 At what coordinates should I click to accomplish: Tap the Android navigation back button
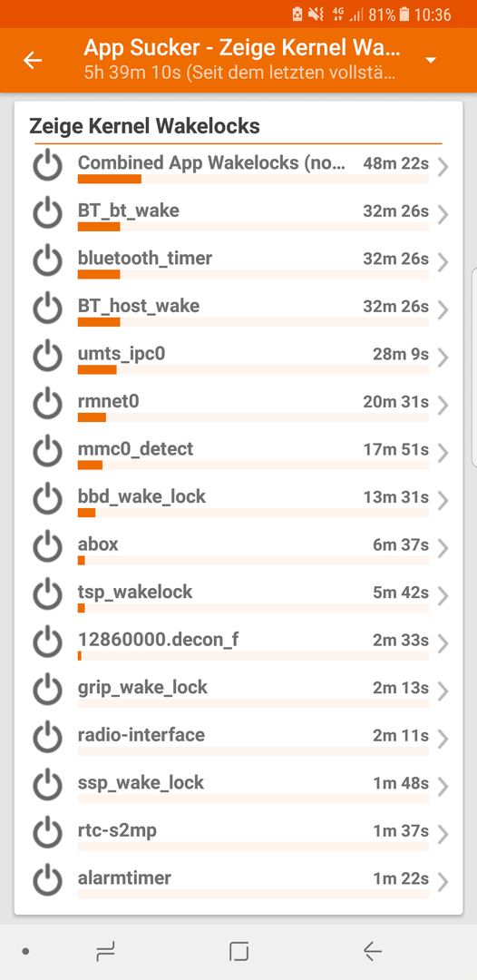click(372, 951)
